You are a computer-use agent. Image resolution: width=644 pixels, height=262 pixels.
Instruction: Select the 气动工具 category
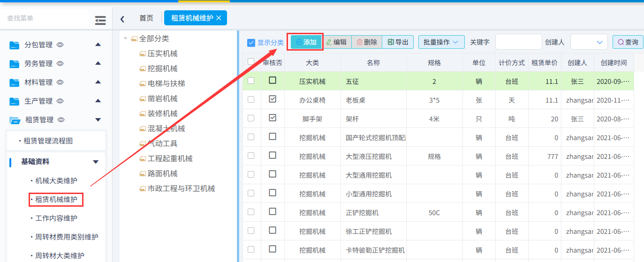pos(162,143)
